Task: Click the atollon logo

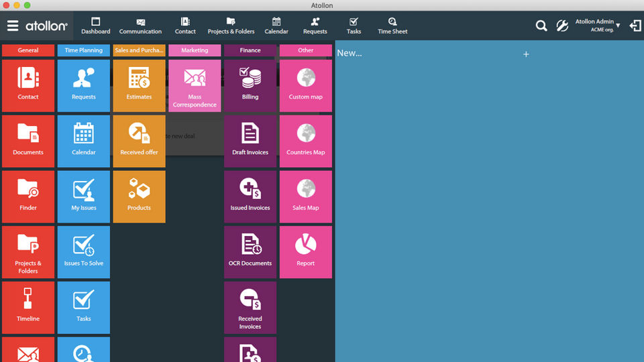Action: click(x=46, y=26)
